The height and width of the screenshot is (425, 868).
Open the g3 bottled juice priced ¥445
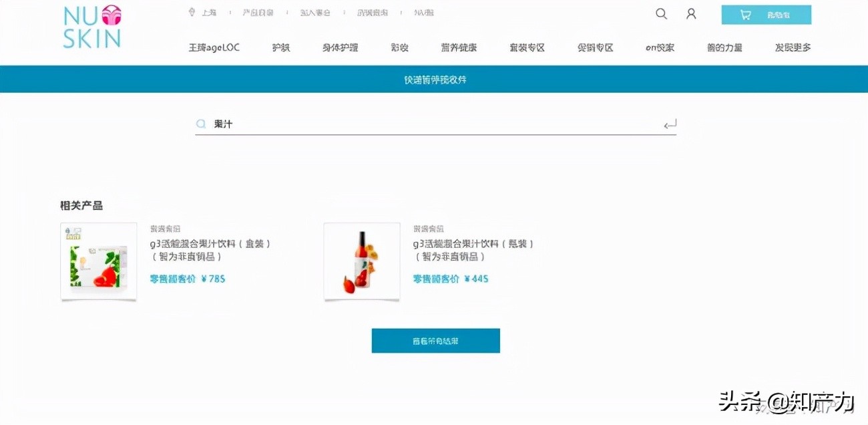[x=361, y=261]
